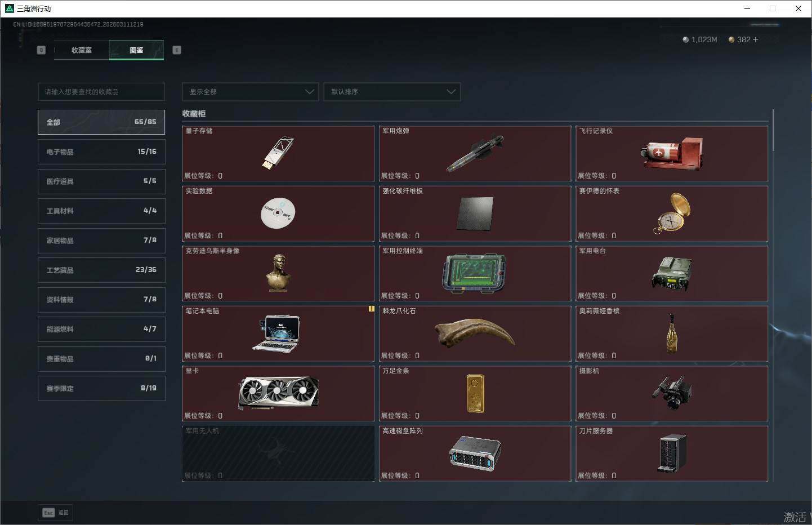This screenshot has width=812, height=525.
Task: Select the 笔记本电脑 laptop item
Action: pos(278,333)
